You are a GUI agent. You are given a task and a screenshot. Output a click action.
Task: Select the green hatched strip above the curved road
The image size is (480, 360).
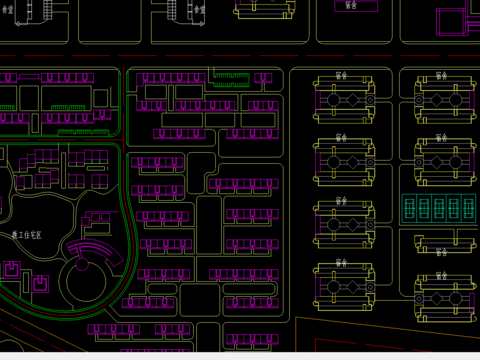pos(83,133)
